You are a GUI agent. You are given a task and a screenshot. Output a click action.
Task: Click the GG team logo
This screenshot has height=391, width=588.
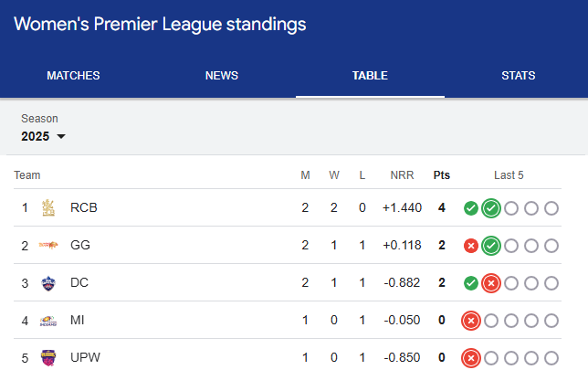coord(48,246)
